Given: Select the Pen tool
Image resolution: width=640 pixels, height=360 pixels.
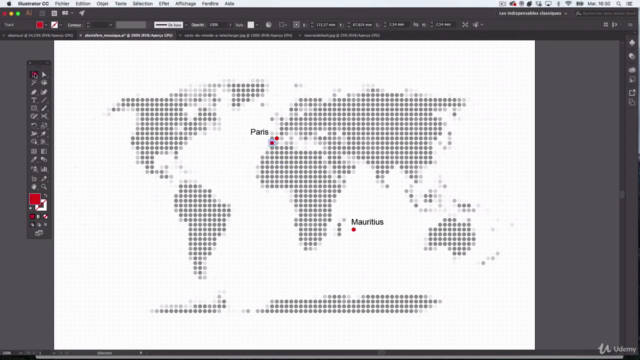Looking at the screenshot, I should click(x=34, y=92).
